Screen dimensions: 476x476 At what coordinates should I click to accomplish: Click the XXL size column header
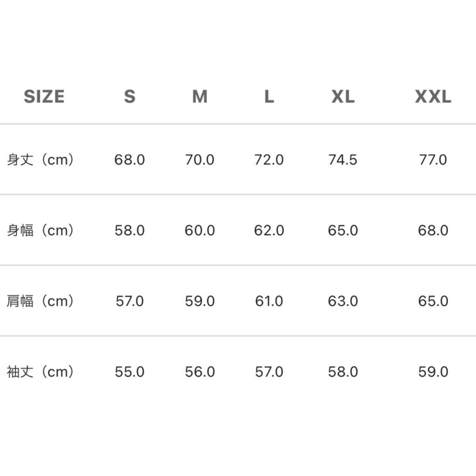tap(433, 97)
